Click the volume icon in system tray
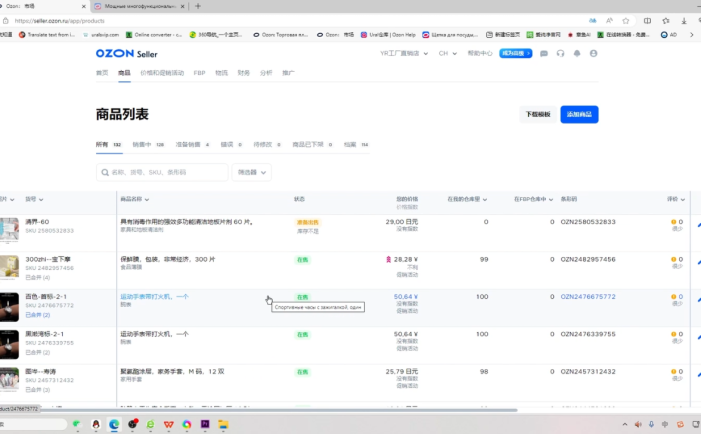The width and height of the screenshot is (701, 434). coord(638,424)
